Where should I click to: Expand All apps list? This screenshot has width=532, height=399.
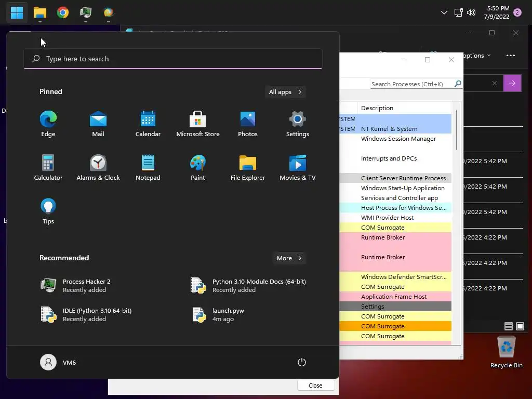tap(285, 92)
